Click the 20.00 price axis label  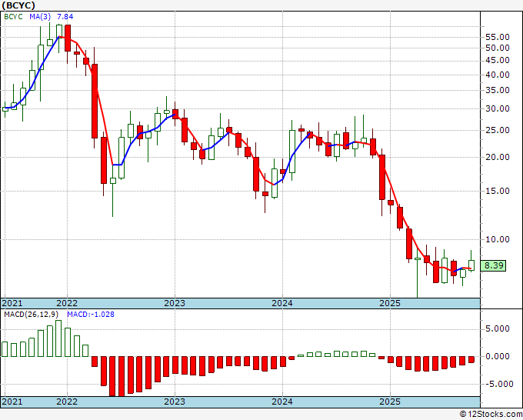(498, 157)
